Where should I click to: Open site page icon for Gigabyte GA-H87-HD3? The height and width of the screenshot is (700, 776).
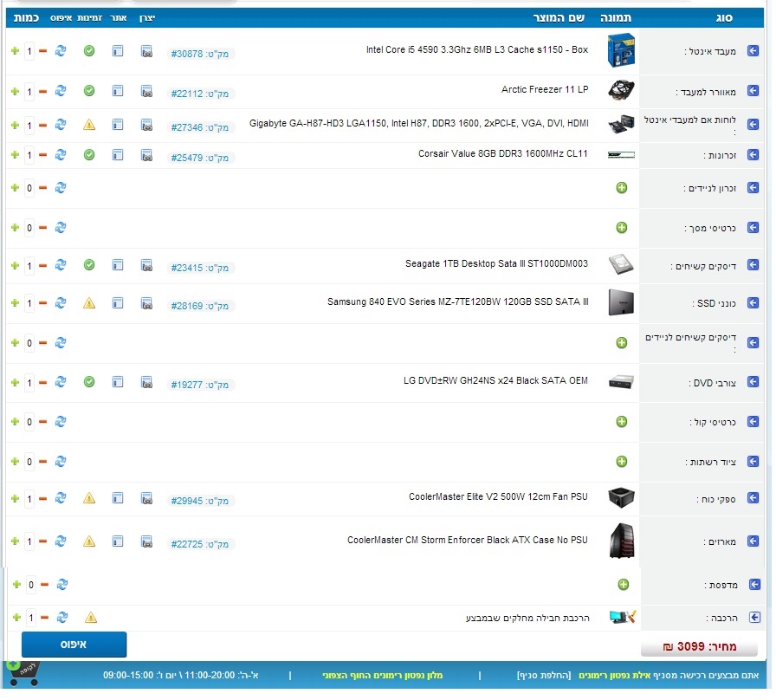[x=118, y=126]
